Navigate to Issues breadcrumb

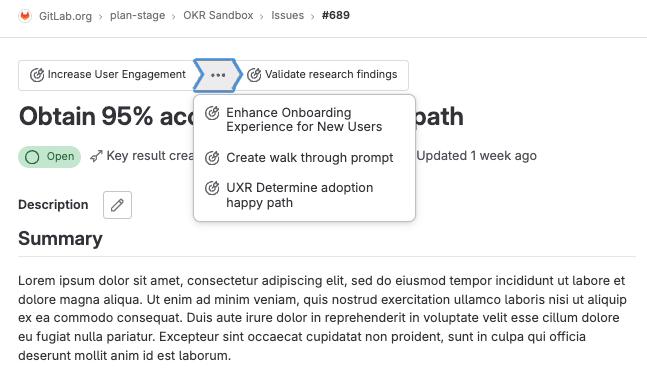pos(288,16)
